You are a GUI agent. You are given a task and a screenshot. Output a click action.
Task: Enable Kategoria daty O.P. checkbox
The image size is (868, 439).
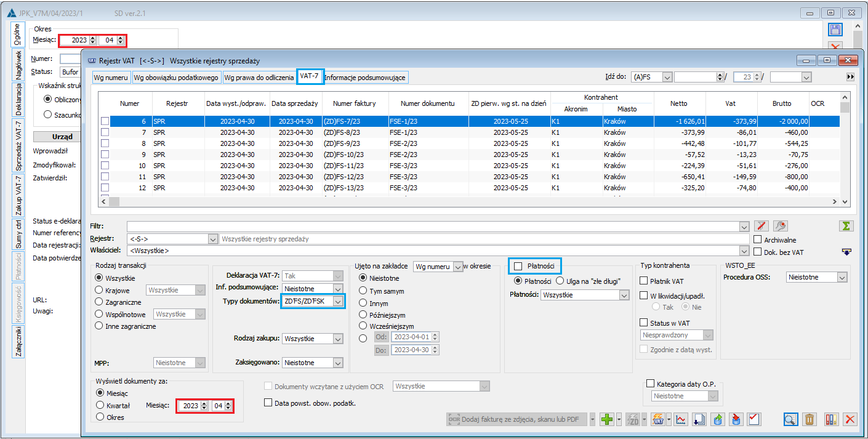coord(651,384)
